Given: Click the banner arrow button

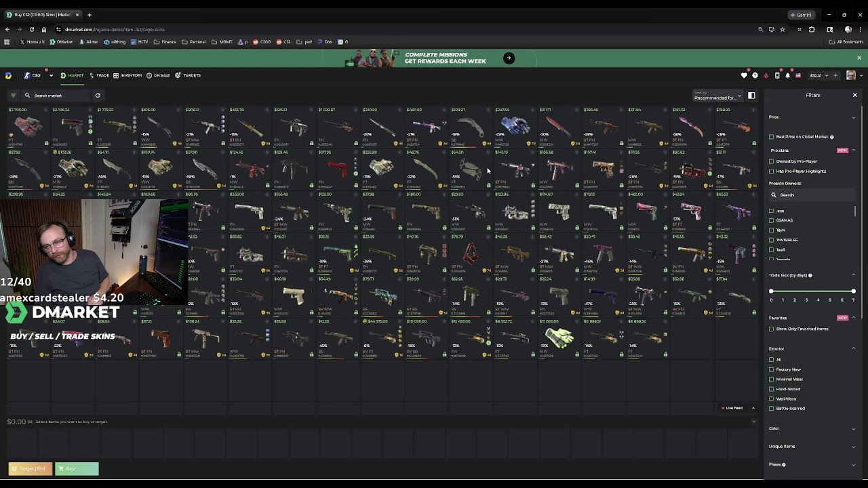Looking at the screenshot, I should (509, 58).
